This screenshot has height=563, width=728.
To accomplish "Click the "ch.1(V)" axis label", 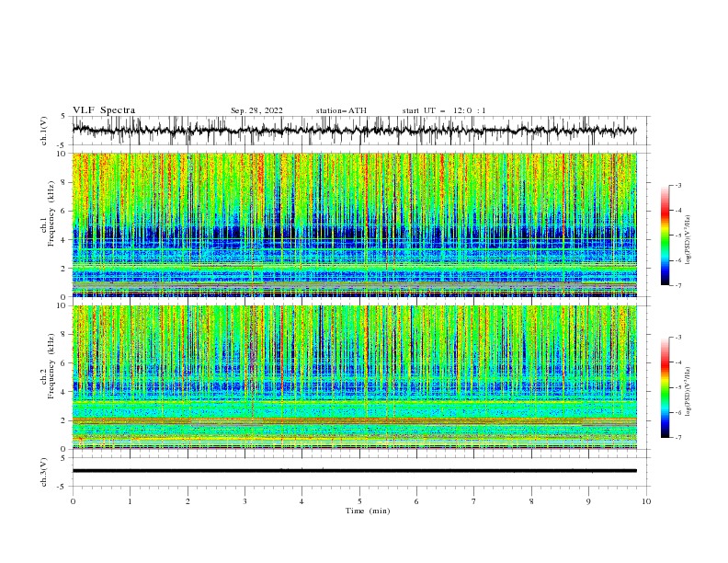I will click(x=44, y=131).
